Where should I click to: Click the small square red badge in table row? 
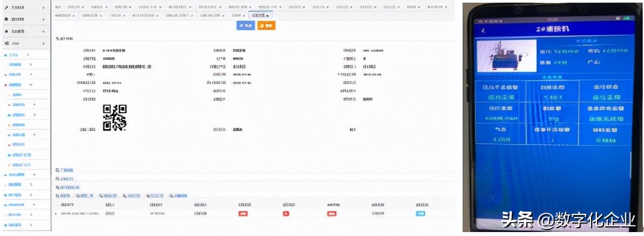coord(286,213)
